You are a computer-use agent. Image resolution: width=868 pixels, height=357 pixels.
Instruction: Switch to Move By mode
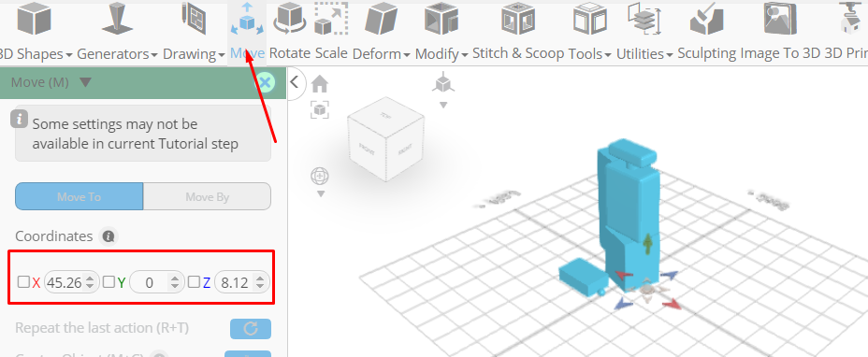207,196
